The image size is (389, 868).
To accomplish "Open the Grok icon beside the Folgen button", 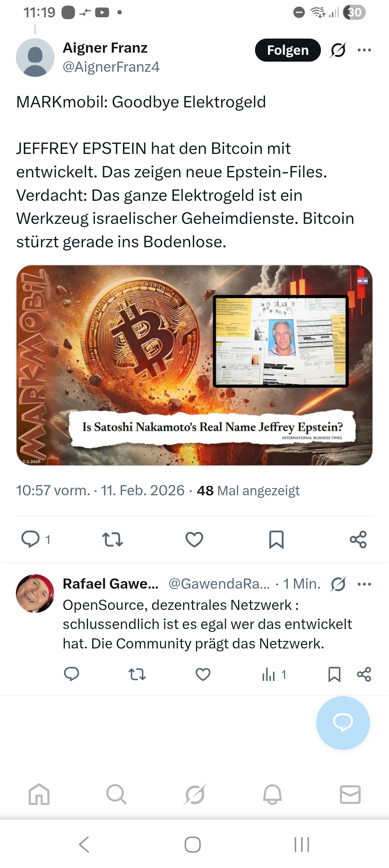I will point(338,50).
